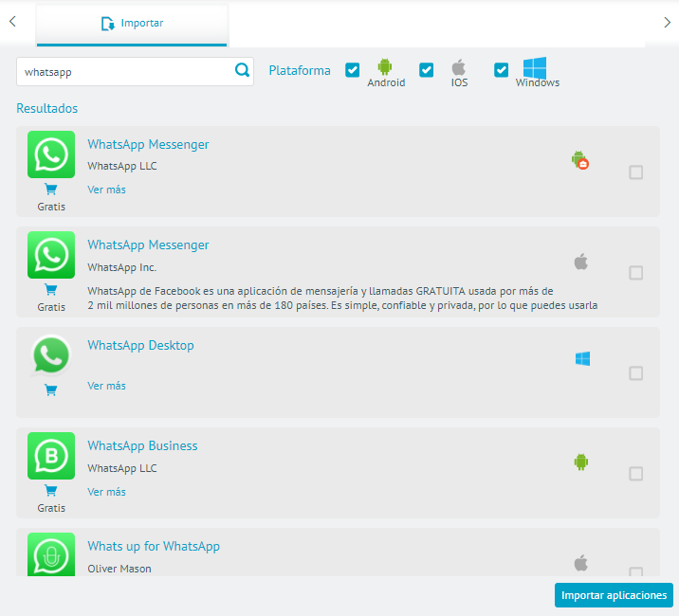Click Android work badge icon on first result

[580, 160]
